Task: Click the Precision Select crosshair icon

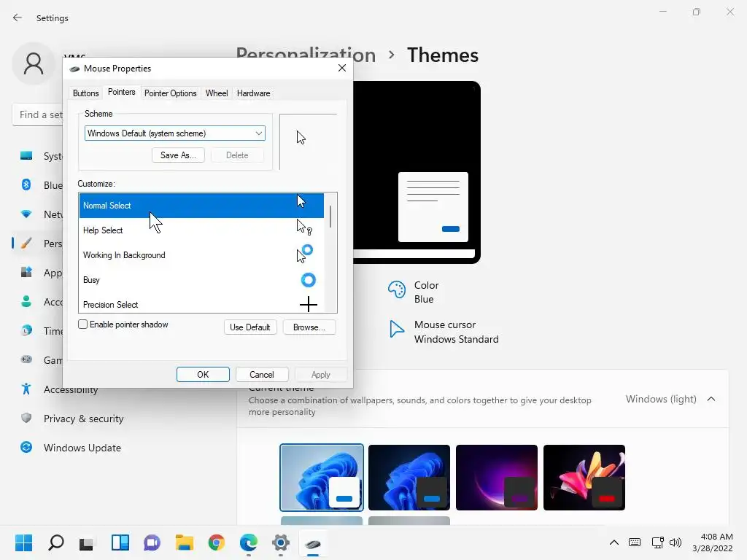Action: click(x=309, y=304)
